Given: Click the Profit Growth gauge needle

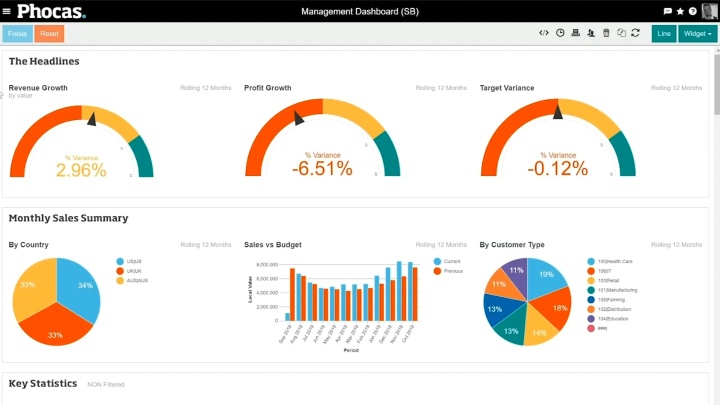Looking at the screenshot, I should point(298,118).
